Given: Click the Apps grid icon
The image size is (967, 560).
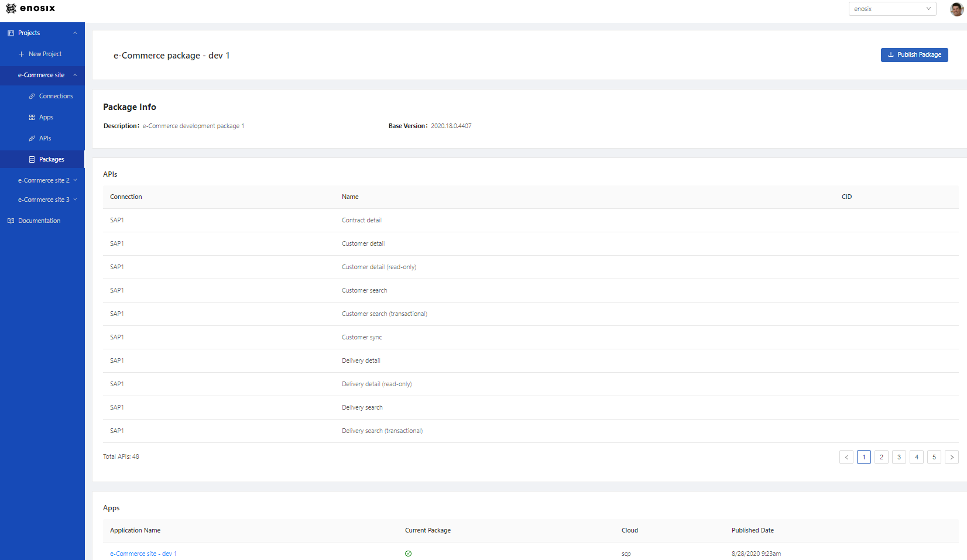Looking at the screenshot, I should click(x=32, y=117).
